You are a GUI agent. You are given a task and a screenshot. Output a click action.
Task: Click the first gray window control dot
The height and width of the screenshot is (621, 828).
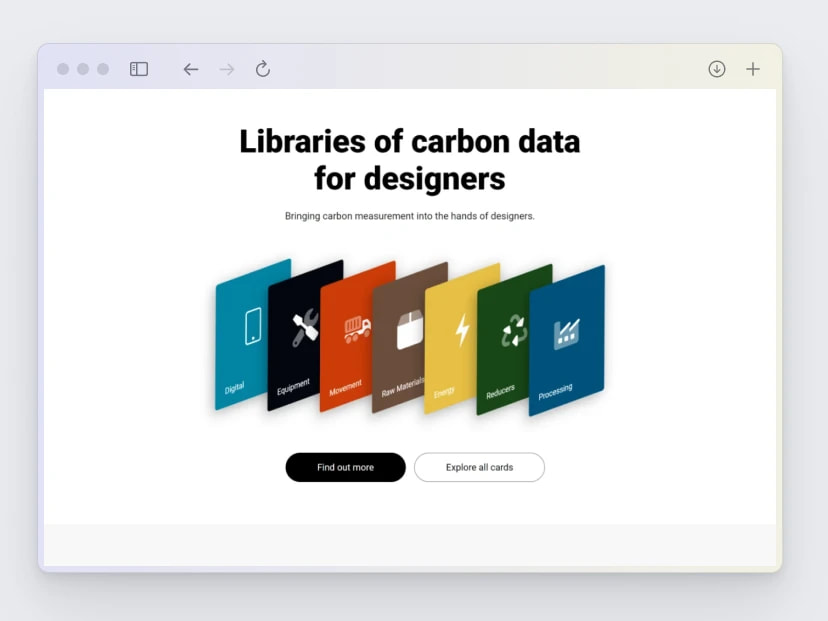(x=63, y=69)
